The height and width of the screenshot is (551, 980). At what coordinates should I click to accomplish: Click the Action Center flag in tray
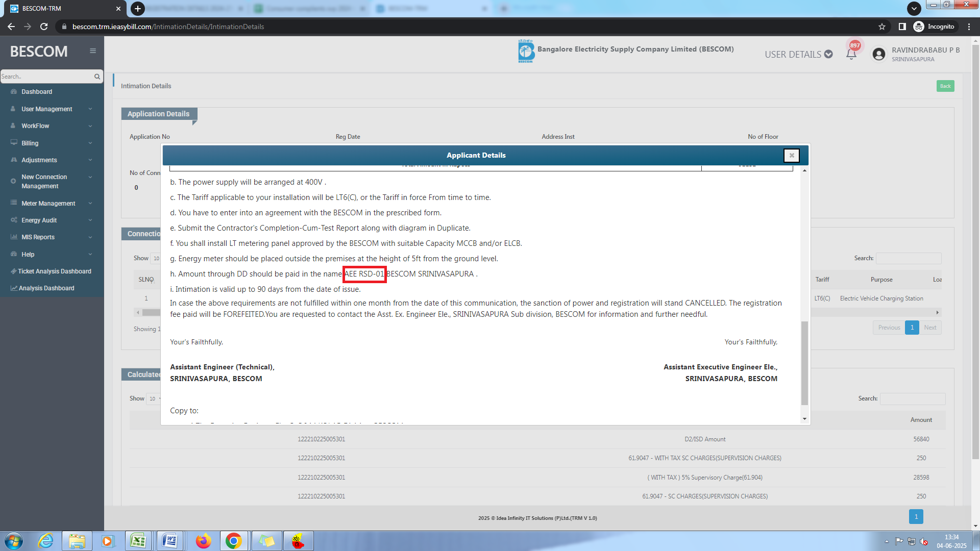(899, 541)
